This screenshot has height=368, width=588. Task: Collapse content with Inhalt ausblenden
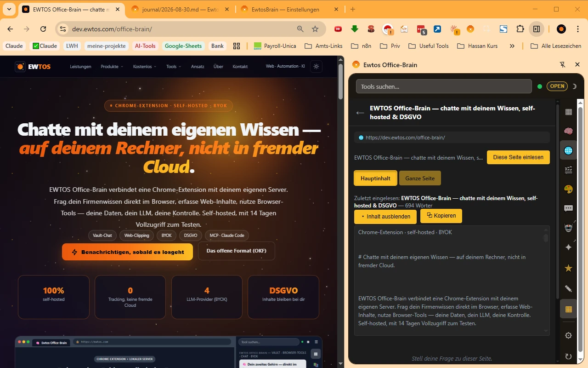[385, 217]
